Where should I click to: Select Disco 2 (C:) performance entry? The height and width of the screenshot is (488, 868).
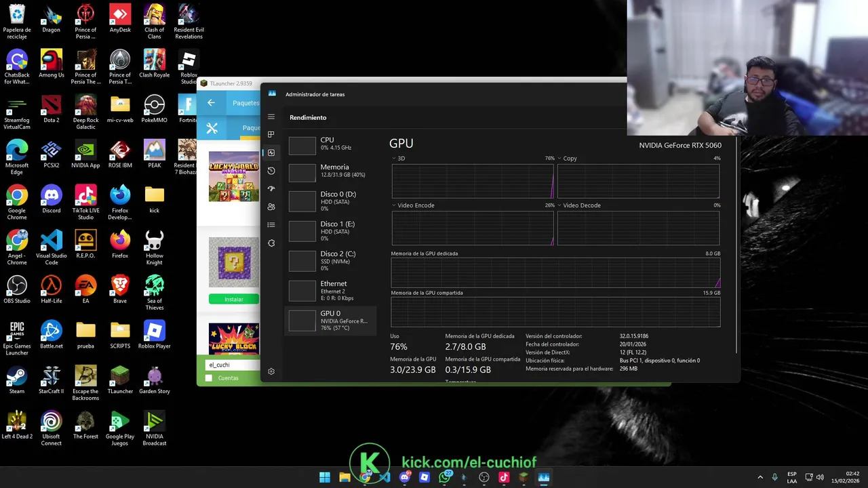click(x=330, y=260)
